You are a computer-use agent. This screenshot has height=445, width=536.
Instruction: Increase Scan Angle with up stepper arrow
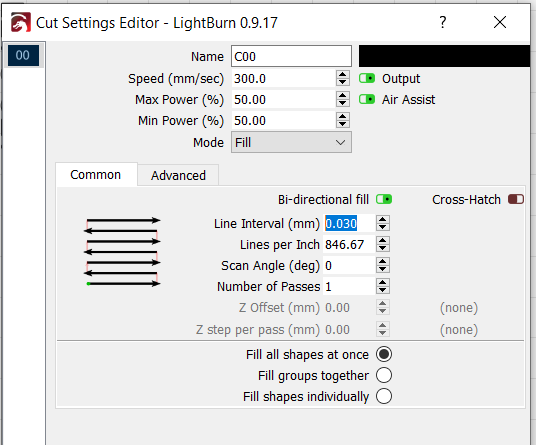pos(383,262)
